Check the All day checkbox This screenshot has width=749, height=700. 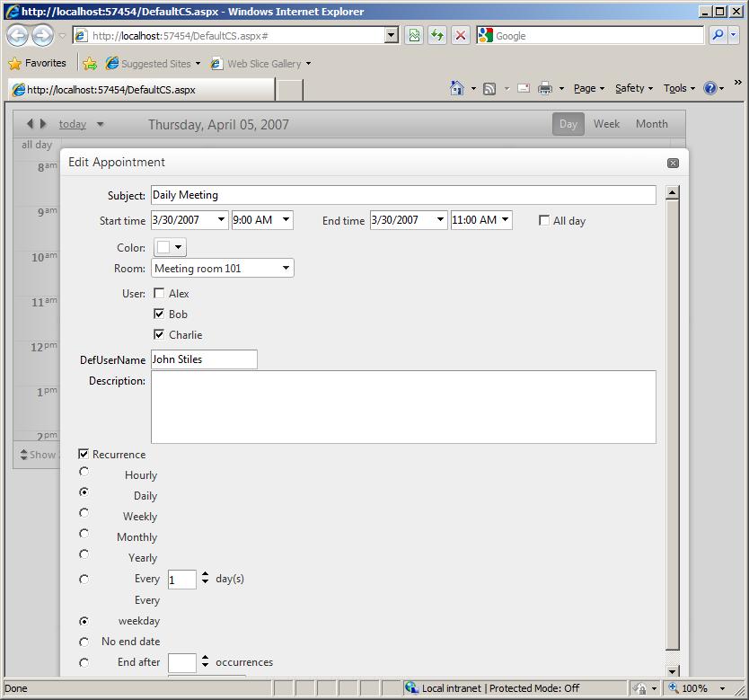tap(543, 220)
